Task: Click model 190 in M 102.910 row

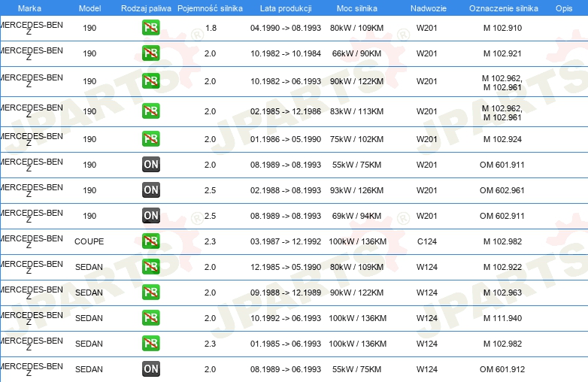Action: [x=89, y=28]
